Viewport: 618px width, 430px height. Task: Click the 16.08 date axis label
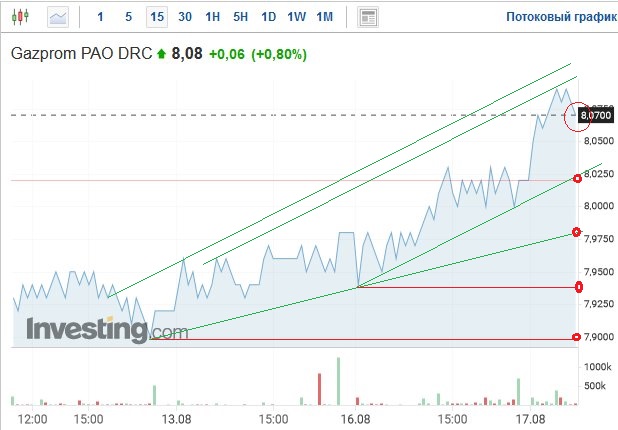[356, 419]
